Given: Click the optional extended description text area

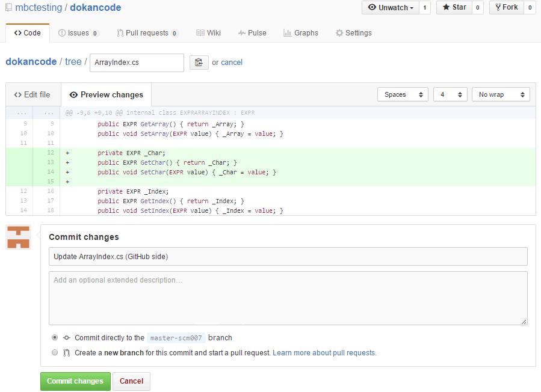Looking at the screenshot, I should point(288,298).
